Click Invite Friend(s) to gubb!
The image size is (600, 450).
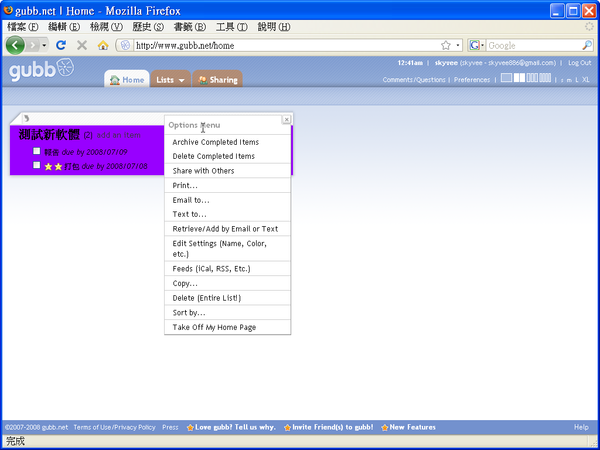coord(329,427)
